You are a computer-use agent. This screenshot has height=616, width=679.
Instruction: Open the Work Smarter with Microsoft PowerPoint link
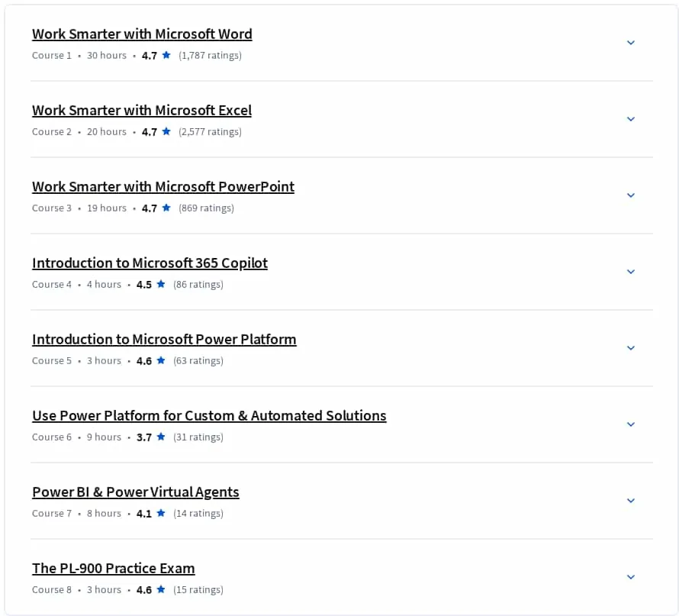click(163, 186)
